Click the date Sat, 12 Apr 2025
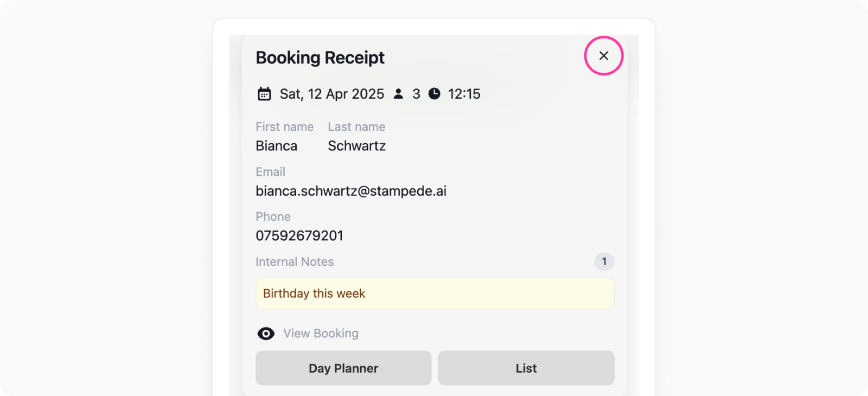This screenshot has height=396, width=868. click(x=332, y=94)
